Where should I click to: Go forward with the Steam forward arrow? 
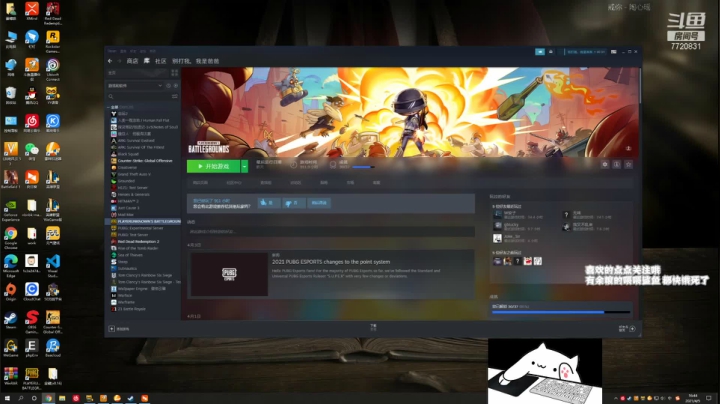coord(119,61)
